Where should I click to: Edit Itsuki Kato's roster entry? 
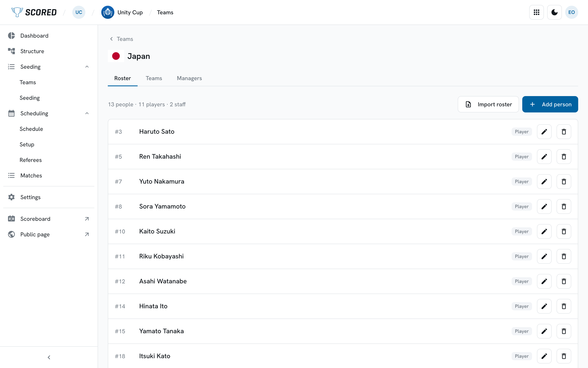544,356
